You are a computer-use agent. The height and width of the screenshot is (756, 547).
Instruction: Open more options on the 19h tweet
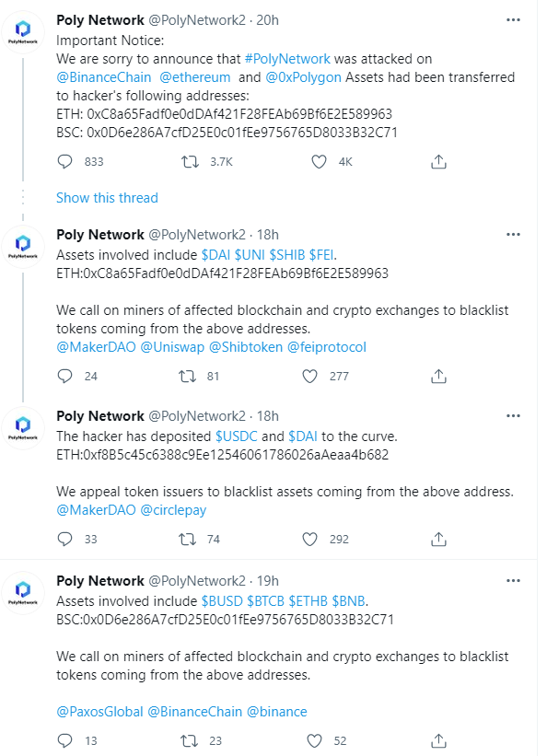click(x=513, y=581)
